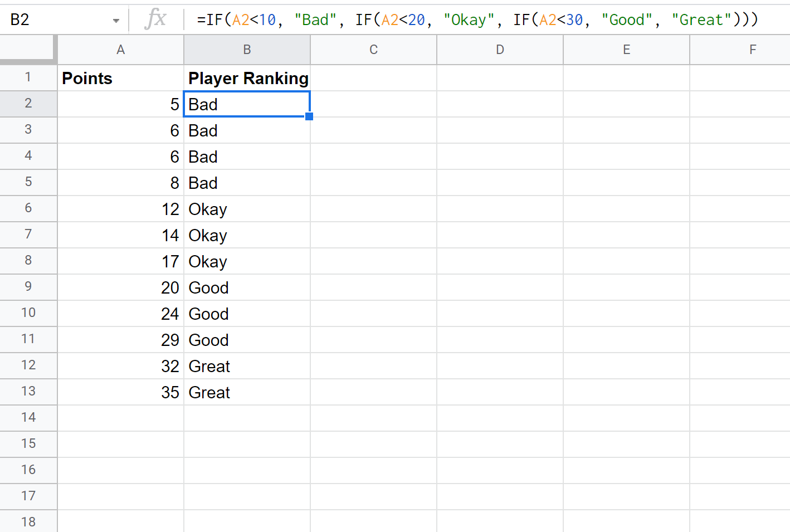
Task: Select column F header
Action: tap(740, 50)
